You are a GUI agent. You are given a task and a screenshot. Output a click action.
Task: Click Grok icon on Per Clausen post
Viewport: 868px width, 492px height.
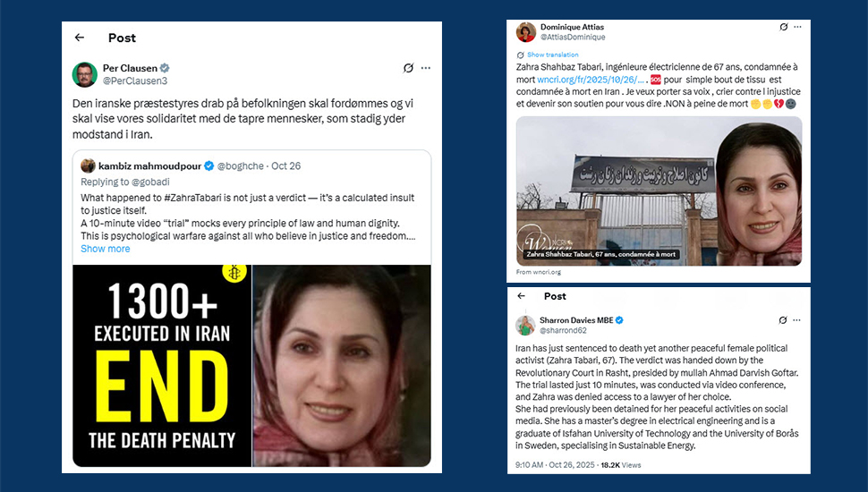(408, 68)
